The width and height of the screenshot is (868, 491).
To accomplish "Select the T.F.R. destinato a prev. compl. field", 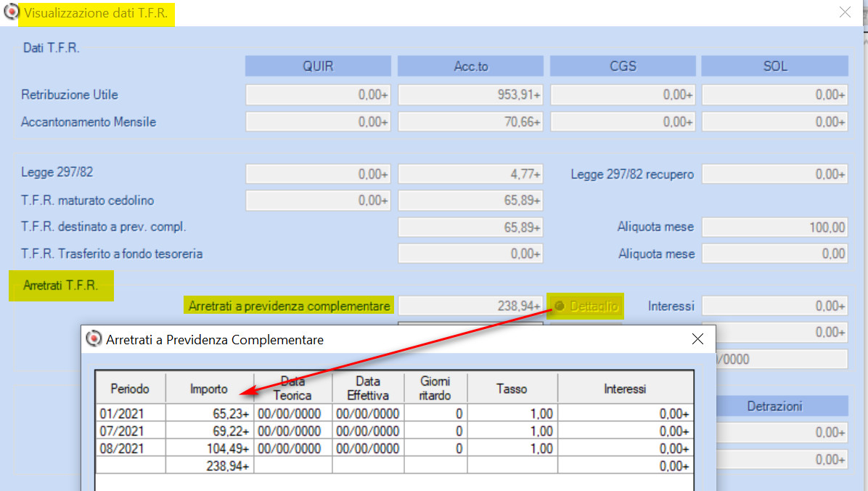I will point(470,227).
